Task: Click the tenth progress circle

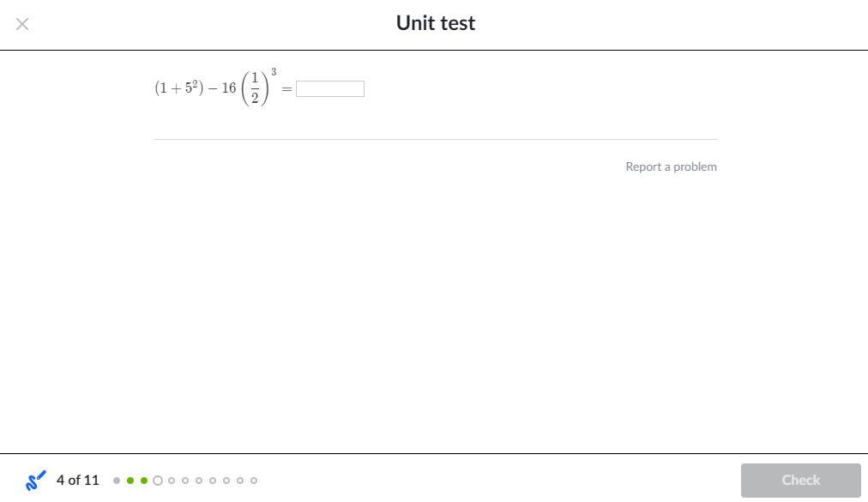Action: (x=240, y=481)
